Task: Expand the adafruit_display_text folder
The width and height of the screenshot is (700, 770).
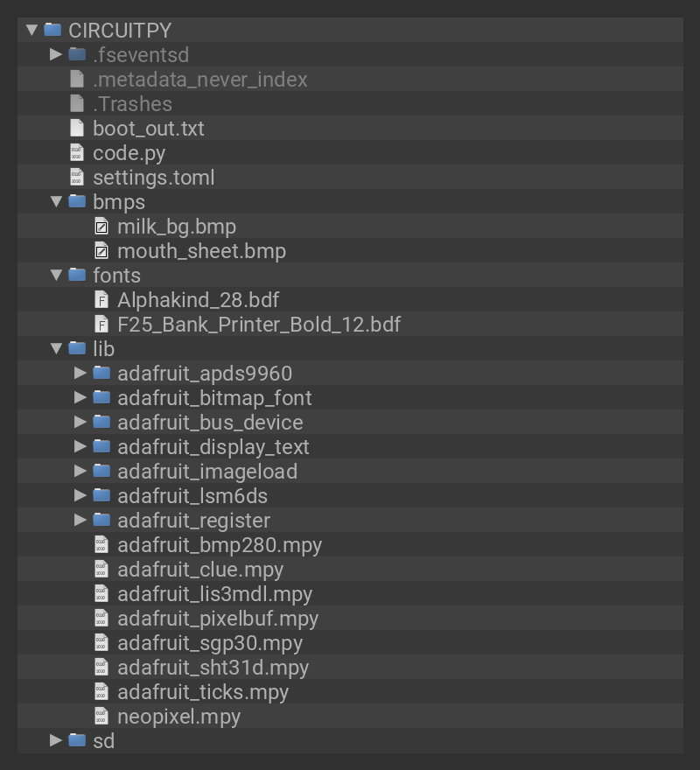Action: click(x=80, y=447)
